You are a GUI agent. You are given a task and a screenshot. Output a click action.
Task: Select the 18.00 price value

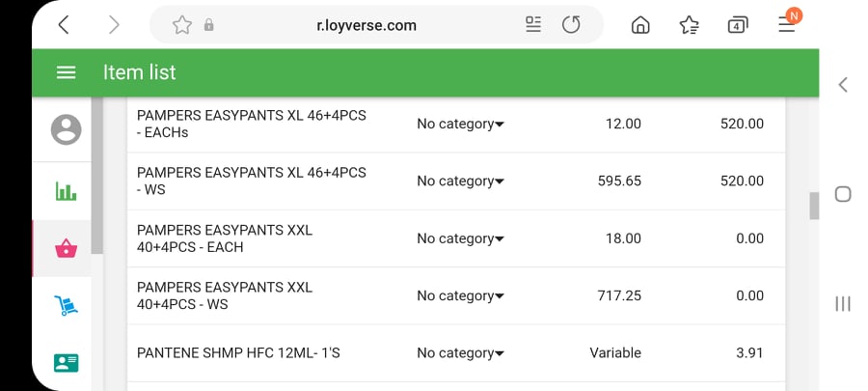point(623,238)
